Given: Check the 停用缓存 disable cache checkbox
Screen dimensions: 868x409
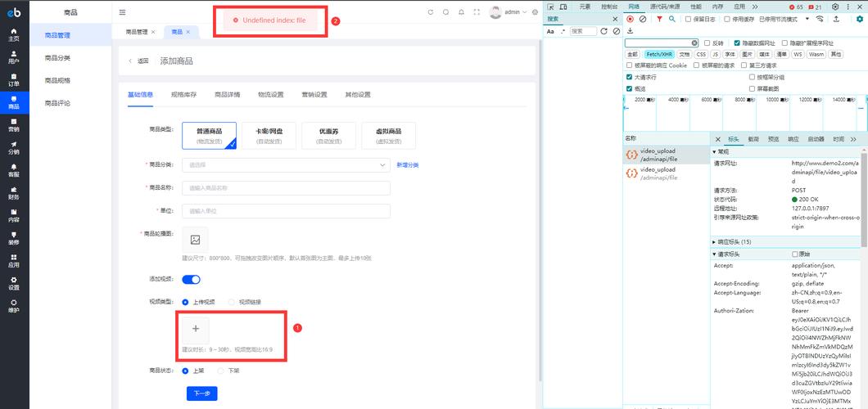Looking at the screenshot, I should point(727,19).
